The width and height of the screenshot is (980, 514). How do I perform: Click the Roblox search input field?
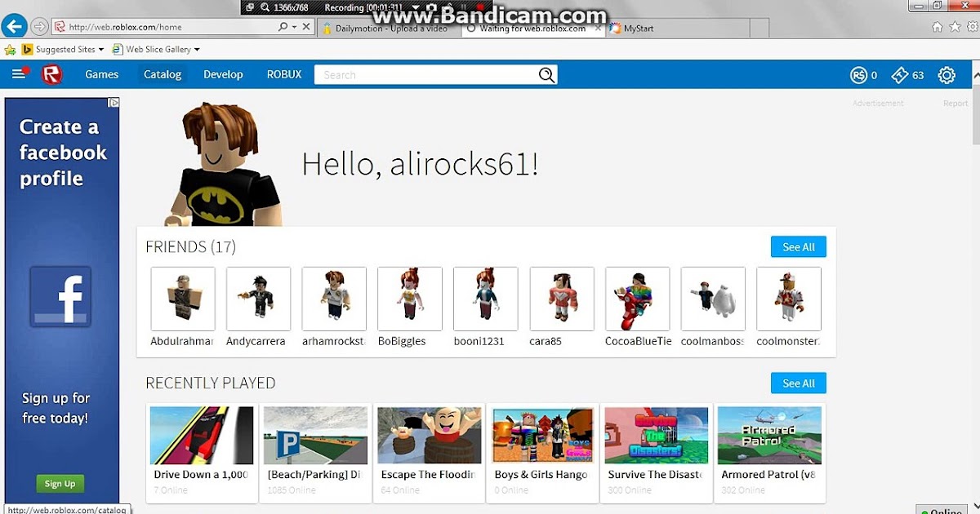[x=425, y=75]
